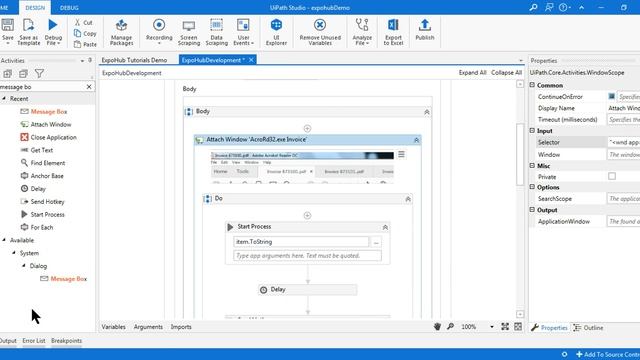Click Remove Unused Variables
This screenshot has height=360, width=640.
point(320,31)
